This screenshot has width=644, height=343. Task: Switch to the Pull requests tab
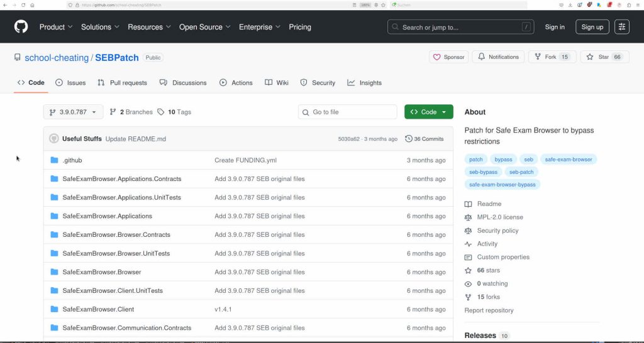click(x=123, y=82)
